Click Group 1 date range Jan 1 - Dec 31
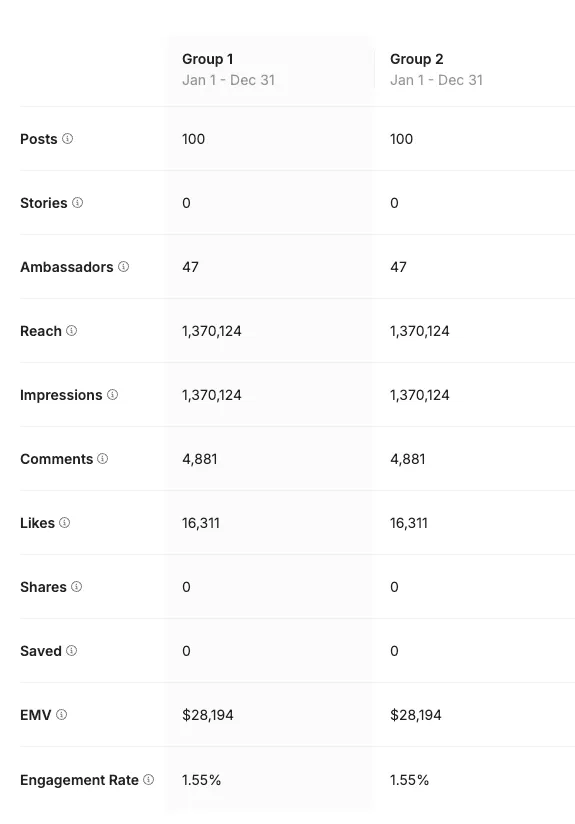575x824 pixels. (x=228, y=80)
